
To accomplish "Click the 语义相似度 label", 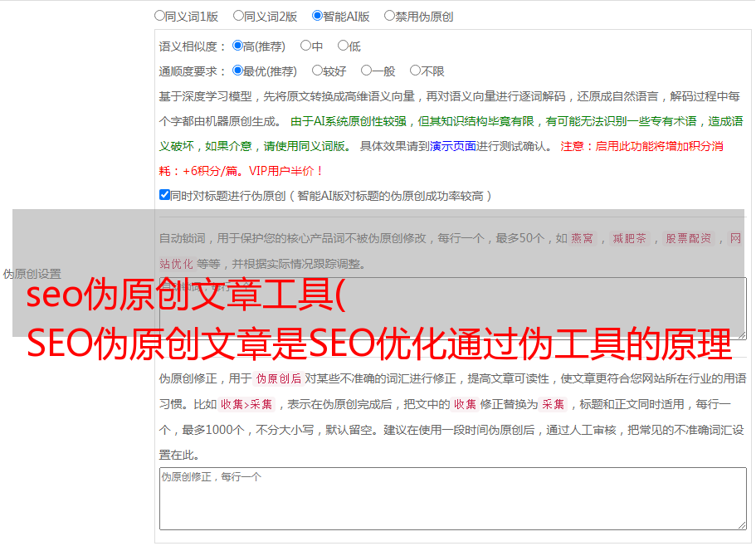I will click(x=192, y=46).
